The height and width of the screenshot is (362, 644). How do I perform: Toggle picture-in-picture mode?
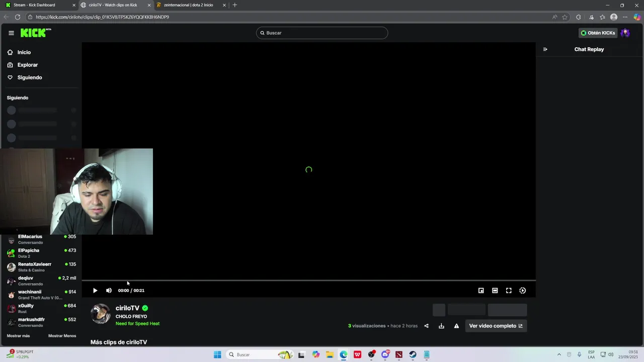point(481,291)
